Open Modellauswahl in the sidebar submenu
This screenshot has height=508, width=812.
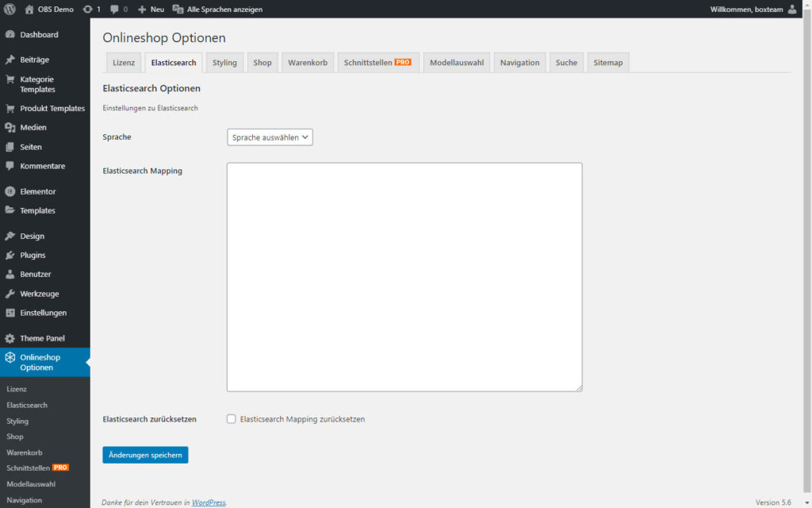pyautogui.click(x=31, y=483)
